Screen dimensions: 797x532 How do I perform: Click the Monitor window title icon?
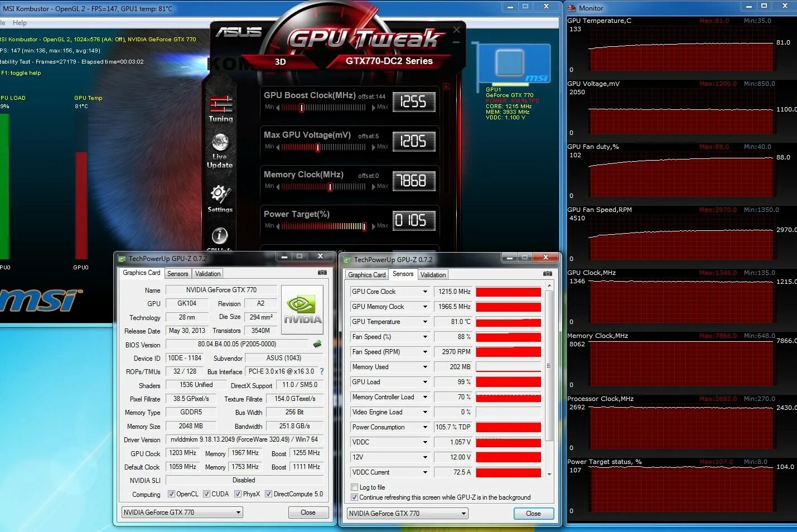(x=572, y=8)
